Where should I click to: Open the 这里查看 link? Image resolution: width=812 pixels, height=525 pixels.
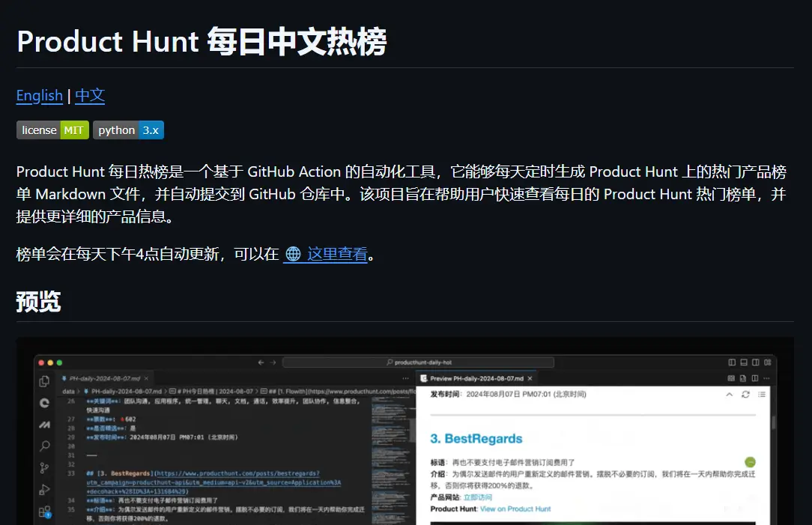337,254
